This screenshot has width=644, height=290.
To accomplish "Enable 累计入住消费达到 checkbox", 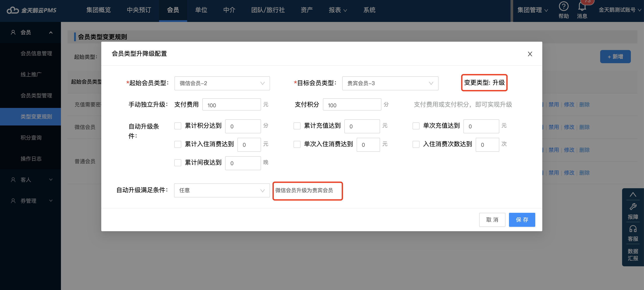I will point(178,144).
